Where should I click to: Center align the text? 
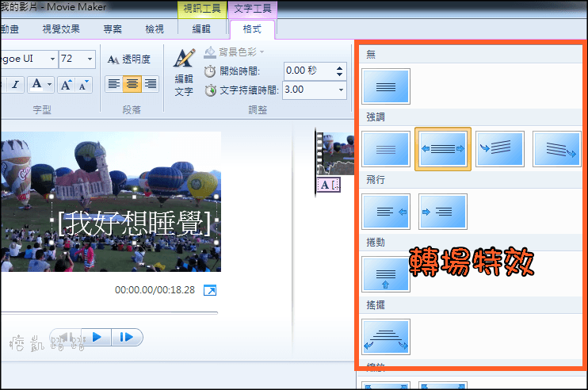132,83
